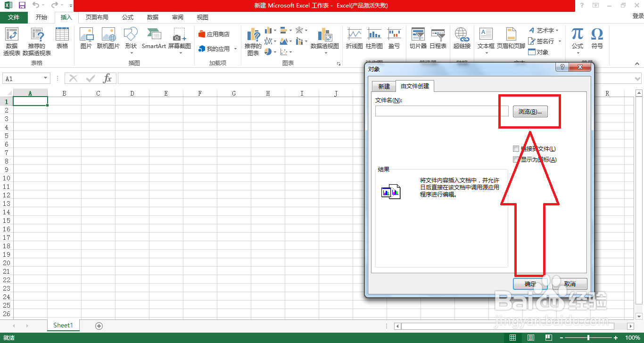Insert a Line sparkline (折线图)
The width and height of the screenshot is (644, 343).
(x=355, y=39)
